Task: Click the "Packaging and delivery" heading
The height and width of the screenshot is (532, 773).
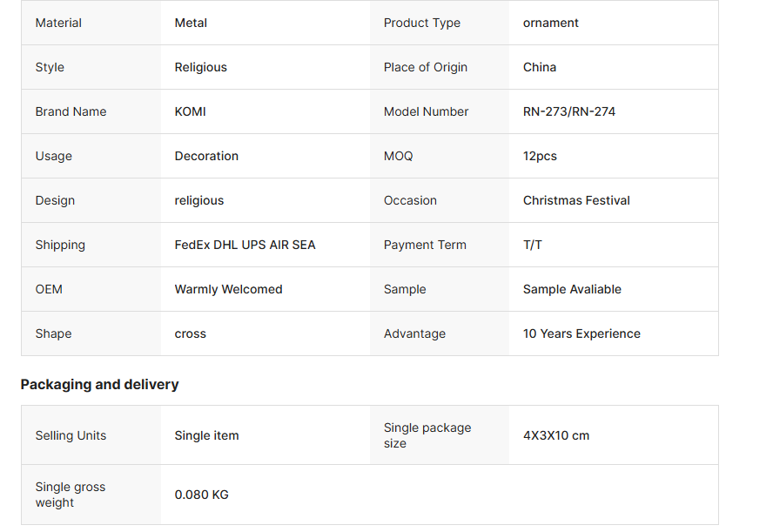Action: (x=99, y=384)
